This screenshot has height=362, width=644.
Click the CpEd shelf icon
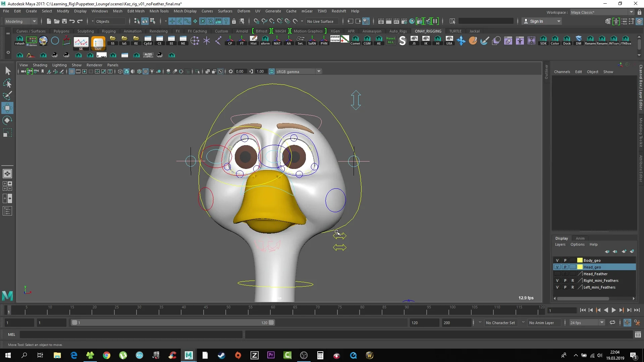pos(148,41)
